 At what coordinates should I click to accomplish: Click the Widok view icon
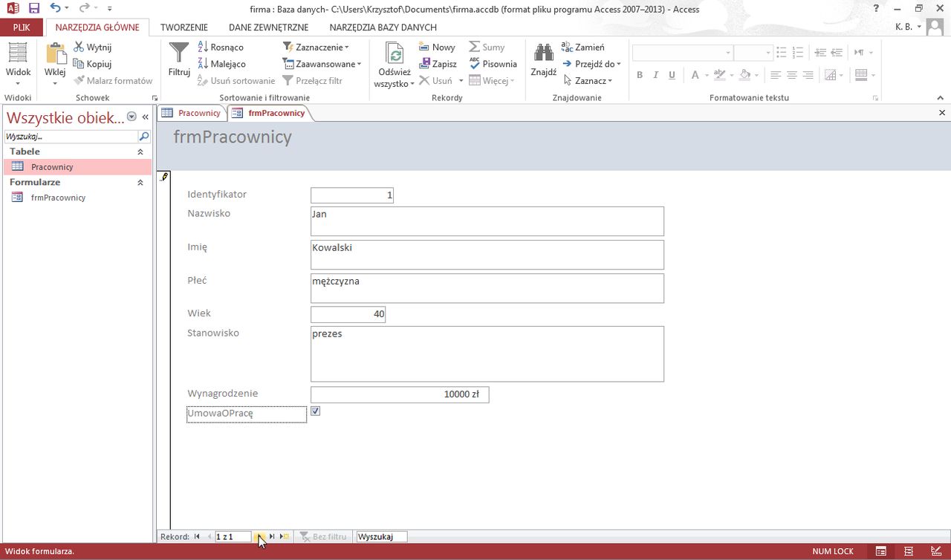click(18, 54)
